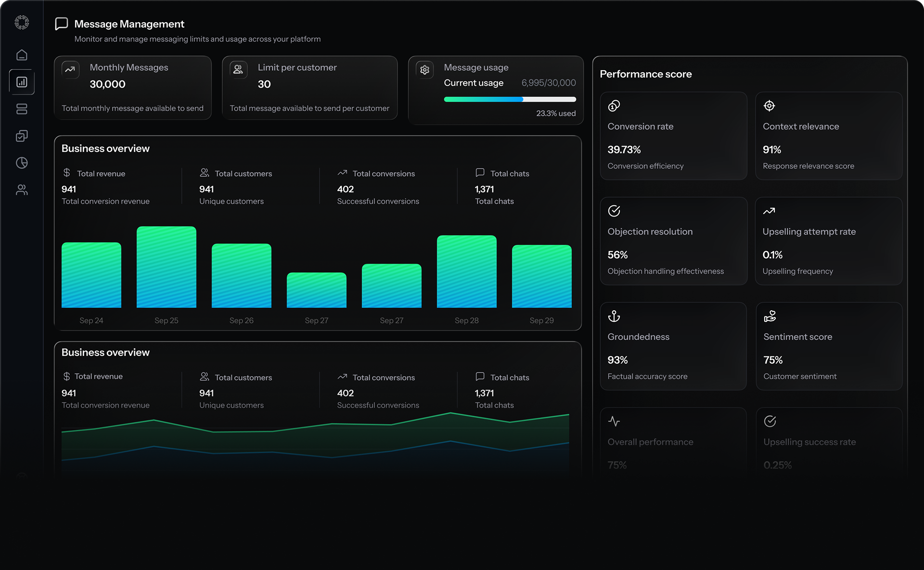Click the Monthly Messages trend icon
Image resolution: width=924 pixels, height=570 pixels.
click(x=70, y=69)
